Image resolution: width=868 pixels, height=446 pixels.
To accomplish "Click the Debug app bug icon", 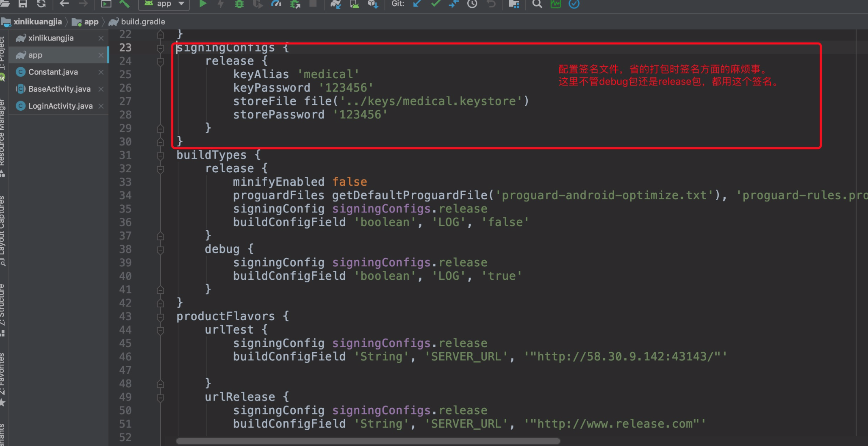I will click(239, 4).
